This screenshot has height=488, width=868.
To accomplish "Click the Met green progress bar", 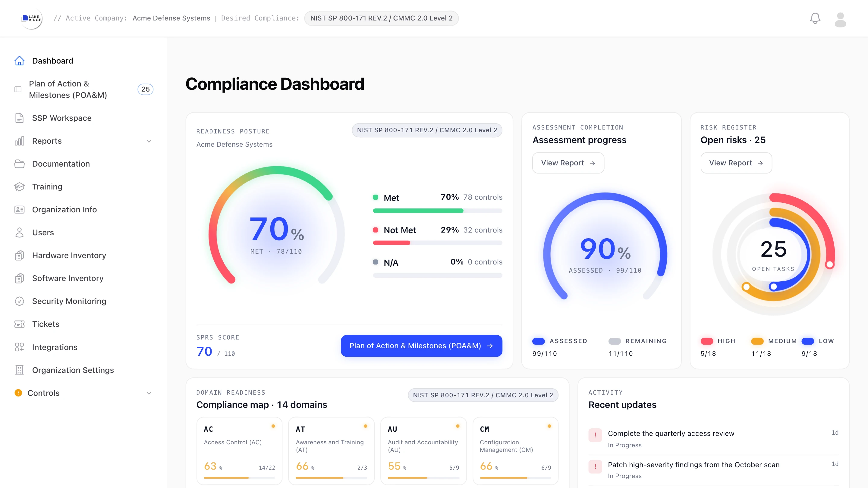I will [437, 211].
